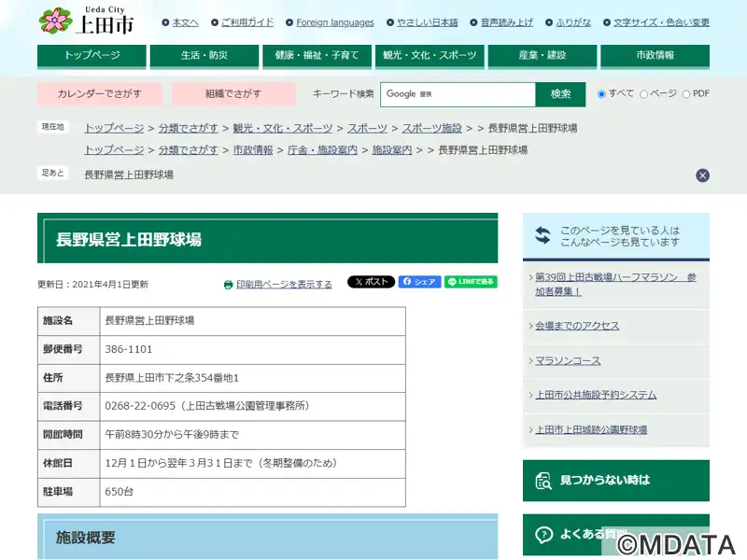Viewport: 747px width, 560px height.
Task: Toggle ふりがな link
Action: click(573, 22)
